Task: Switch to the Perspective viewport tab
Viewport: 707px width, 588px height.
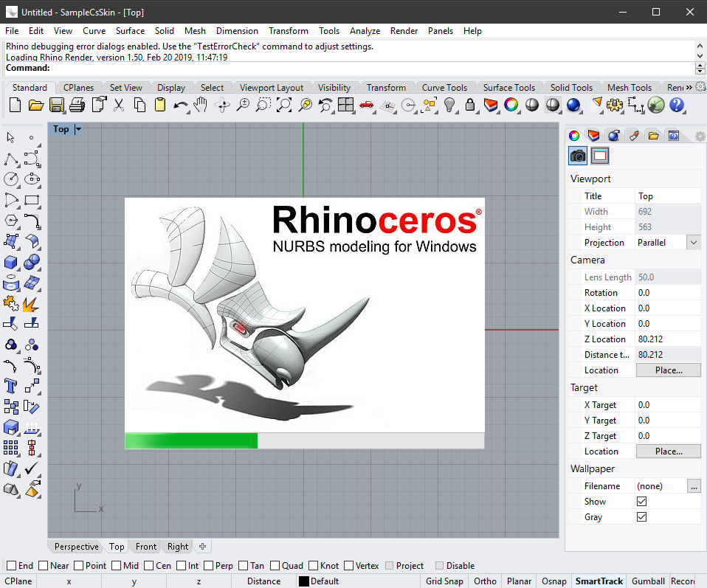Action: point(76,547)
